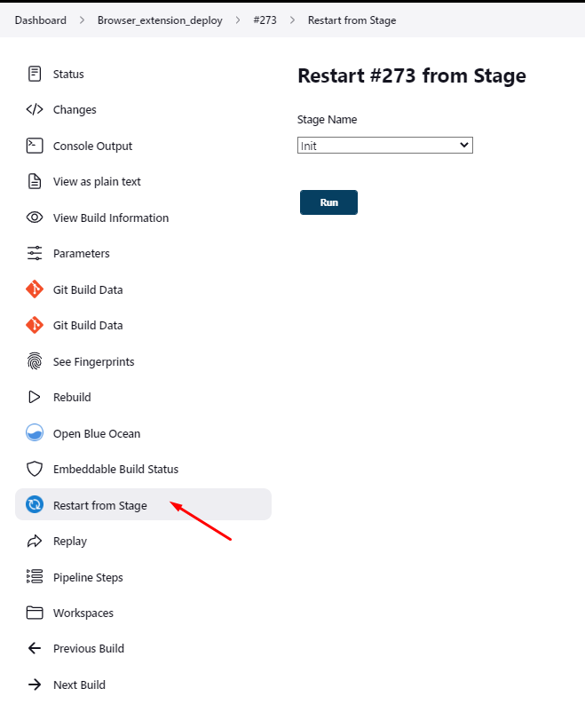Open the Workspaces folder icon
The height and width of the screenshot is (728, 585).
[34, 613]
